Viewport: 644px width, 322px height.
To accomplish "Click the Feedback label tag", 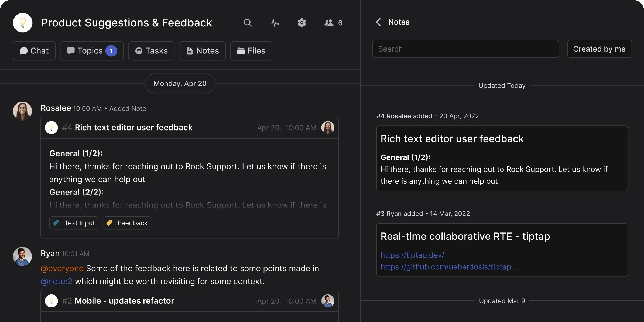I will 127,223.
